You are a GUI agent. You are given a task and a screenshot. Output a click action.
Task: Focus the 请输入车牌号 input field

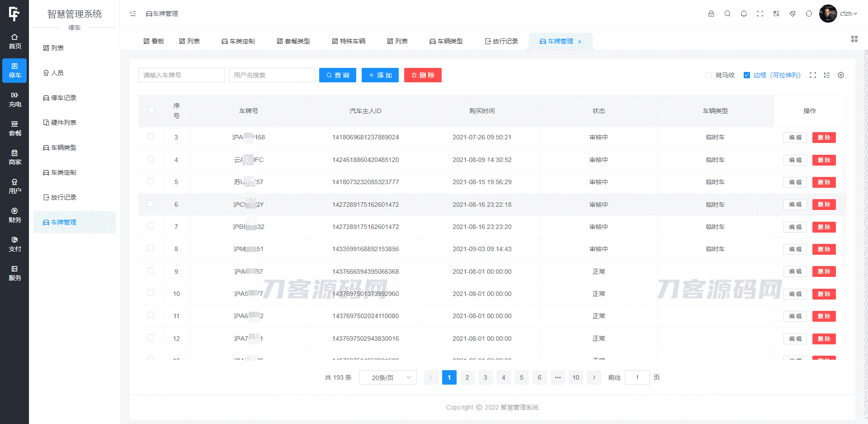[181, 75]
